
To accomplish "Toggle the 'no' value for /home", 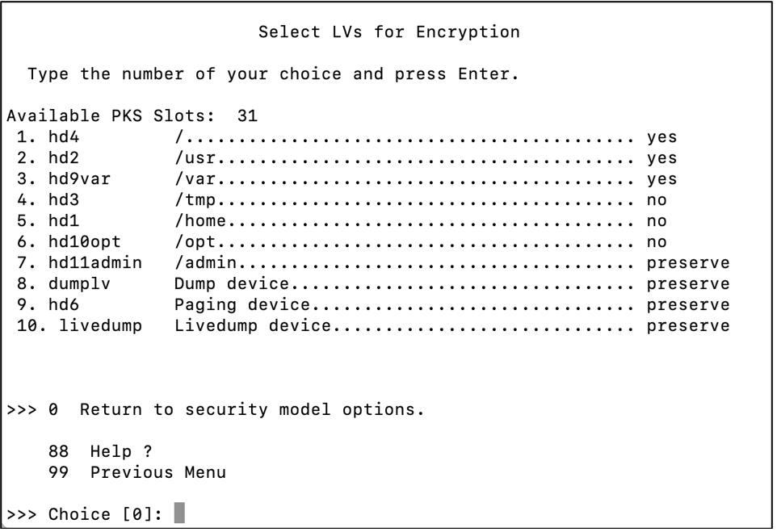I will (657, 221).
